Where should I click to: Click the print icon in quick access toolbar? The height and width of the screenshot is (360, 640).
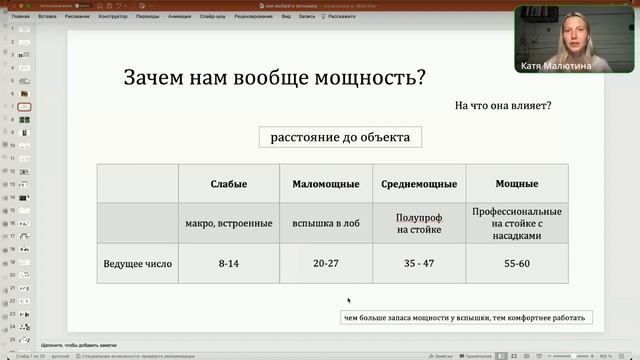coord(142,6)
